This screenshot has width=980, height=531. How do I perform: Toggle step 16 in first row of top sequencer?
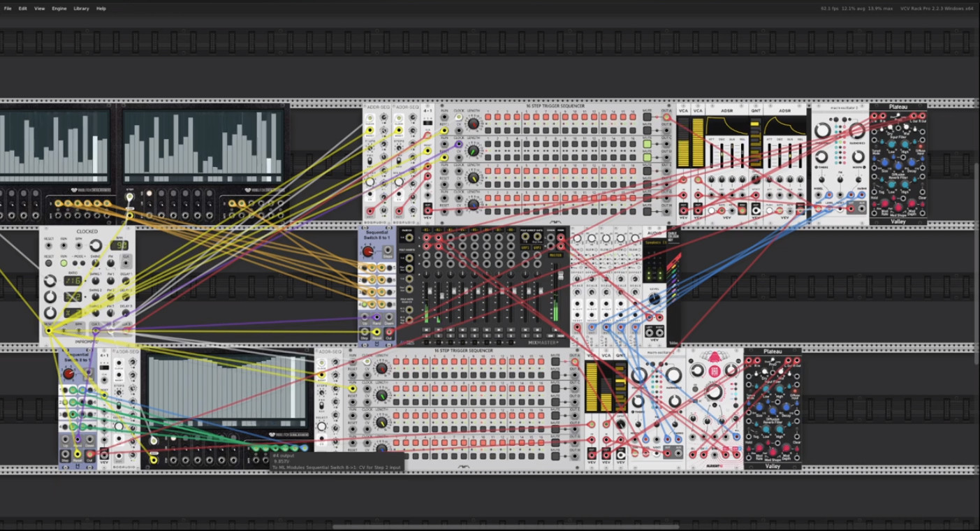[633, 117]
